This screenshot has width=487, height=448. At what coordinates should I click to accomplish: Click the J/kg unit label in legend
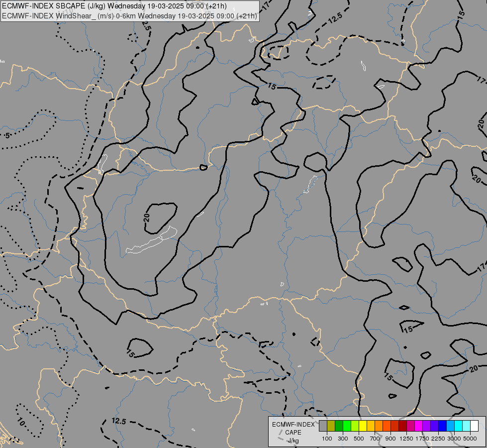click(x=293, y=441)
